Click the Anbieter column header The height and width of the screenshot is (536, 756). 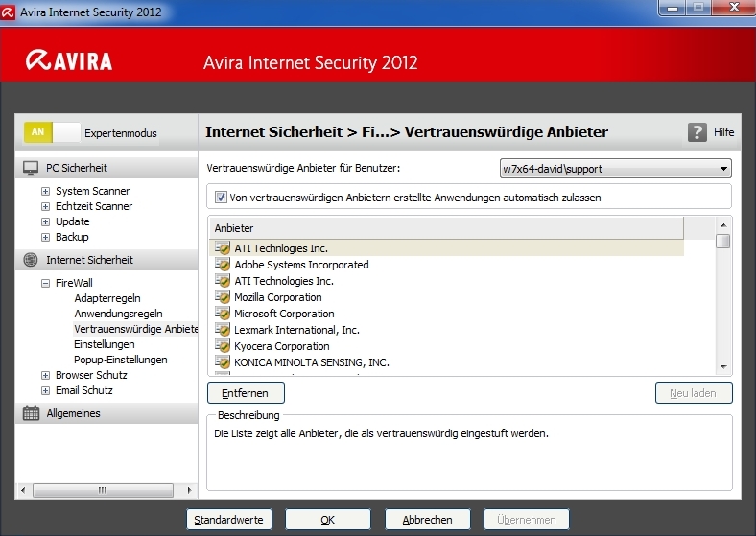446,228
